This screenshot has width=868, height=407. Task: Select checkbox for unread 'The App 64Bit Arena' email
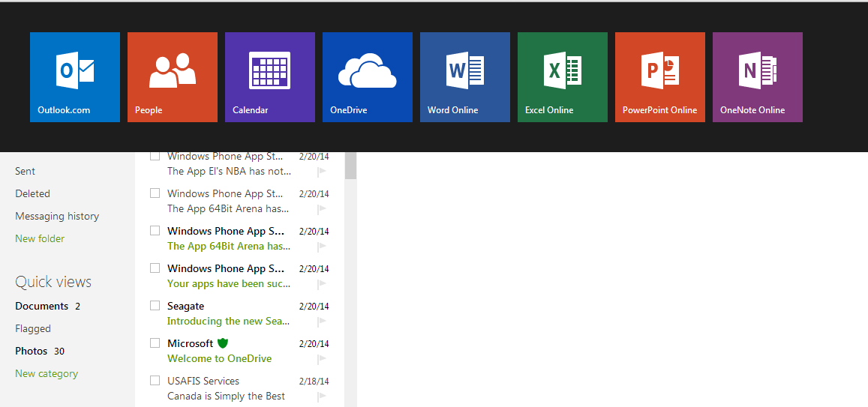[155, 230]
